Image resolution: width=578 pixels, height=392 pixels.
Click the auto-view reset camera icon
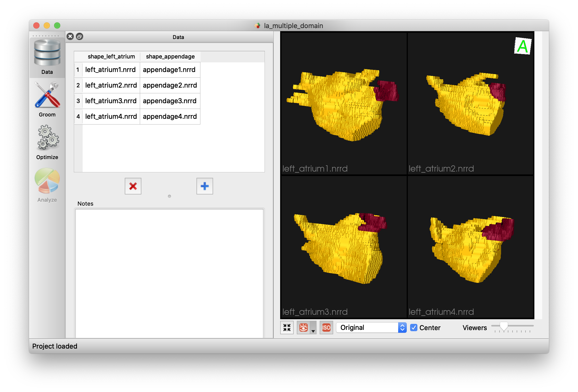tap(287, 328)
